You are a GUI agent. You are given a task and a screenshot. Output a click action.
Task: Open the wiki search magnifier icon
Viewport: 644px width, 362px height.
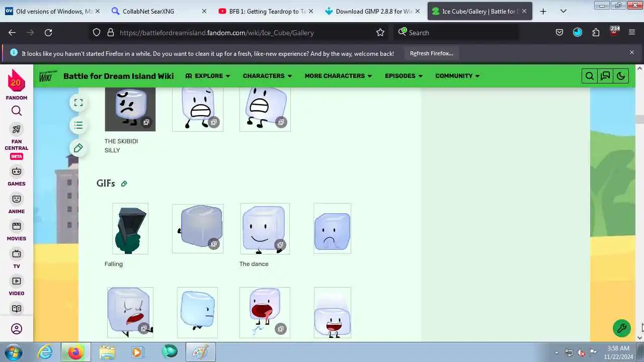tap(590, 76)
